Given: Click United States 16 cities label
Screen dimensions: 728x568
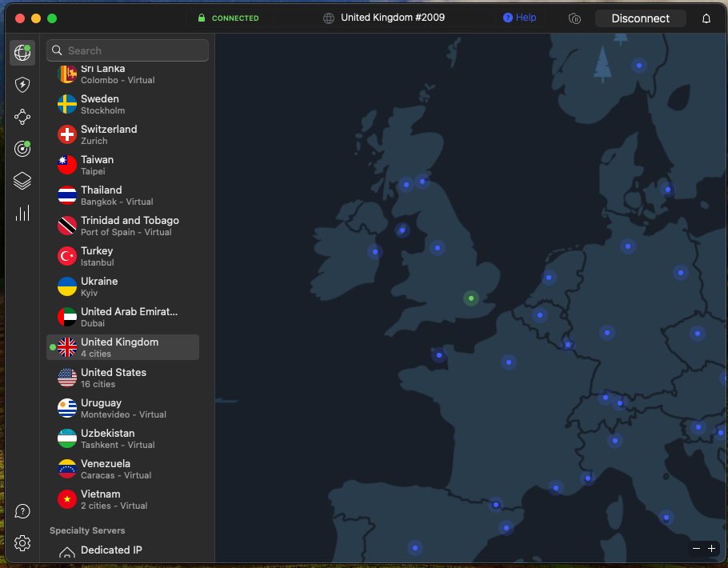Looking at the screenshot, I should (98, 384).
